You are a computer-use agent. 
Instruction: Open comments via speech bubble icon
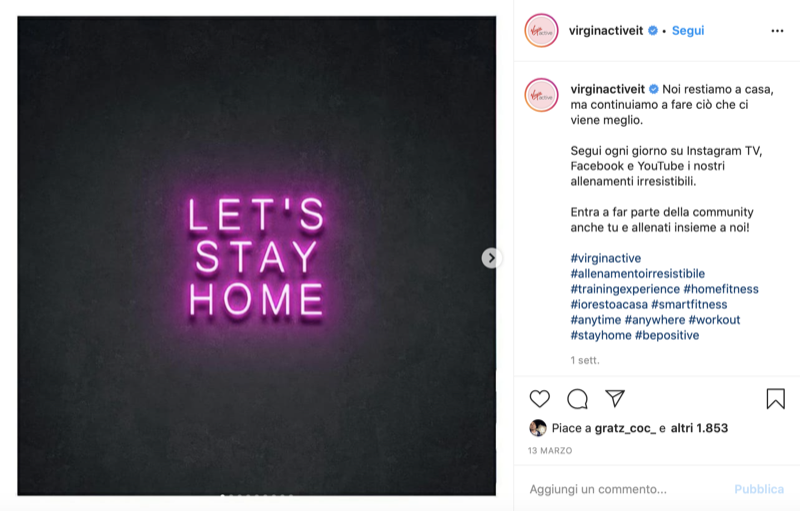click(577, 399)
